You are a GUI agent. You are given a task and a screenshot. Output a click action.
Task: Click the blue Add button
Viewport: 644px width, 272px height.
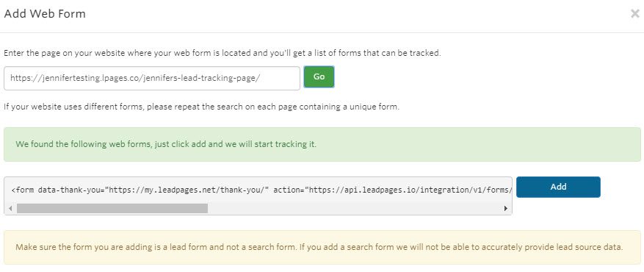click(558, 187)
